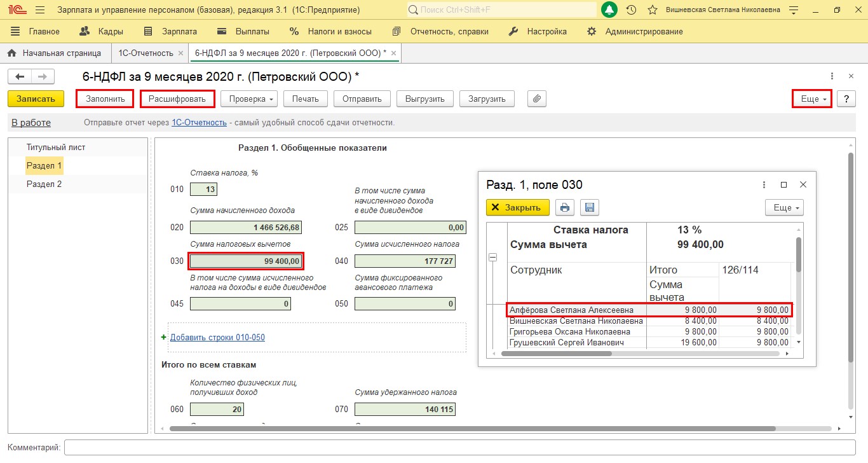Click field 020 with 1 466 526,68
Image resolution: width=868 pixels, height=463 pixels.
click(246, 227)
